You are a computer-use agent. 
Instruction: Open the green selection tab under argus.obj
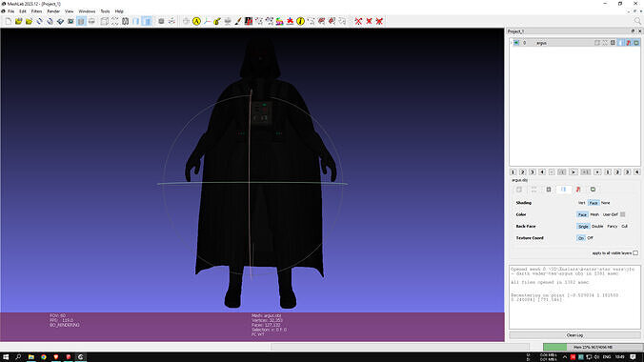point(593,190)
